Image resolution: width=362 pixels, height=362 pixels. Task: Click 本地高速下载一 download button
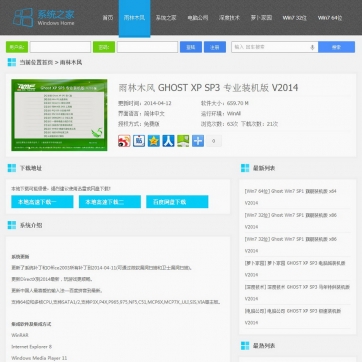(x=42, y=202)
